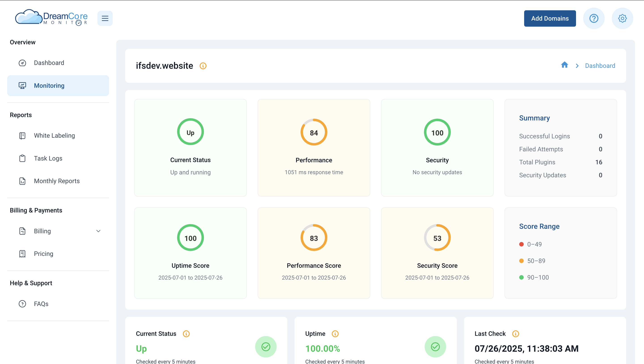Click the Total Plugins value 16

pos(599,162)
